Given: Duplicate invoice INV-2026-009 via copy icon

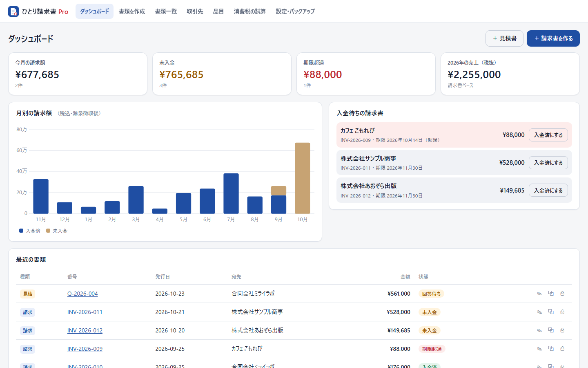Looking at the screenshot, I should point(551,349).
